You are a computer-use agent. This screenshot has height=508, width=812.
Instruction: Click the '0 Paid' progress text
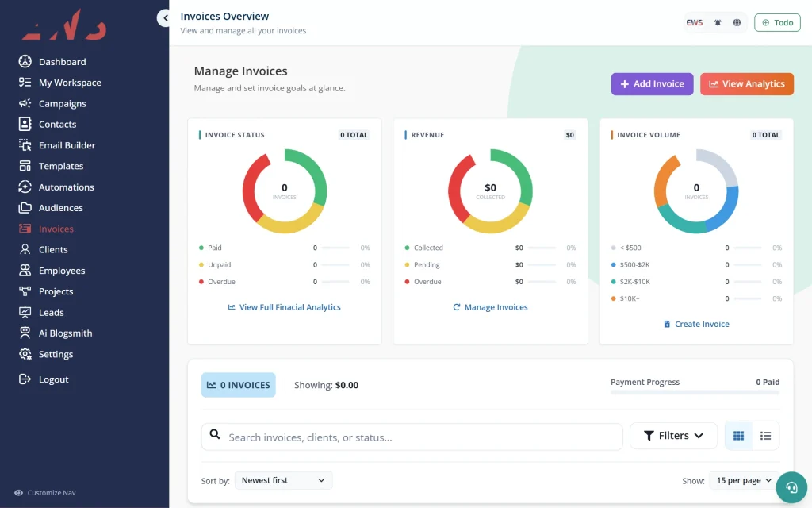point(768,382)
